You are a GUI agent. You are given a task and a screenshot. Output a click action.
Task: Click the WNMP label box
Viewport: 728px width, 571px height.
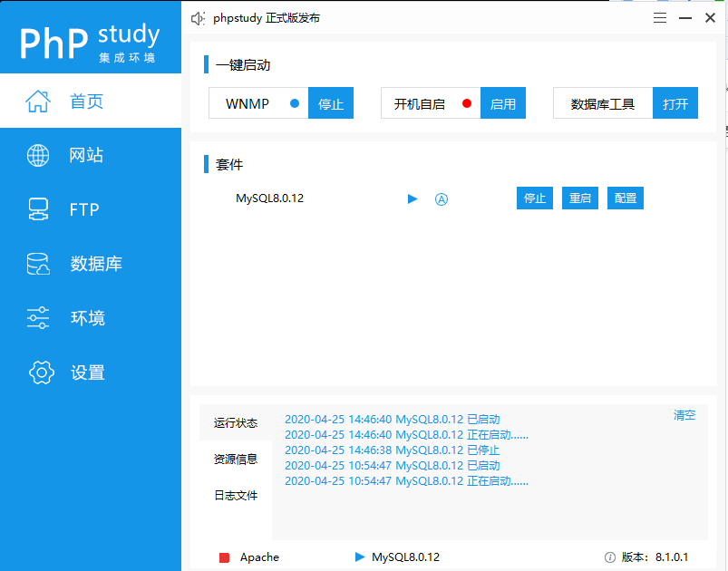coord(258,103)
